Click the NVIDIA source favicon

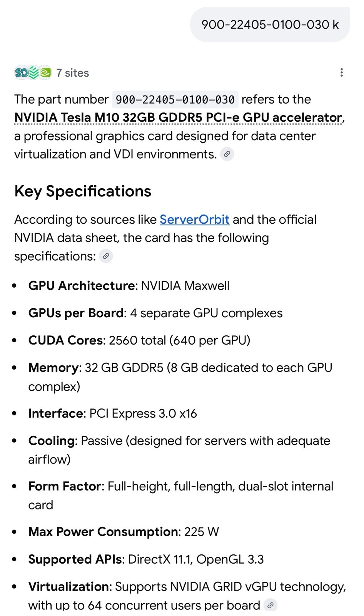pos(45,72)
